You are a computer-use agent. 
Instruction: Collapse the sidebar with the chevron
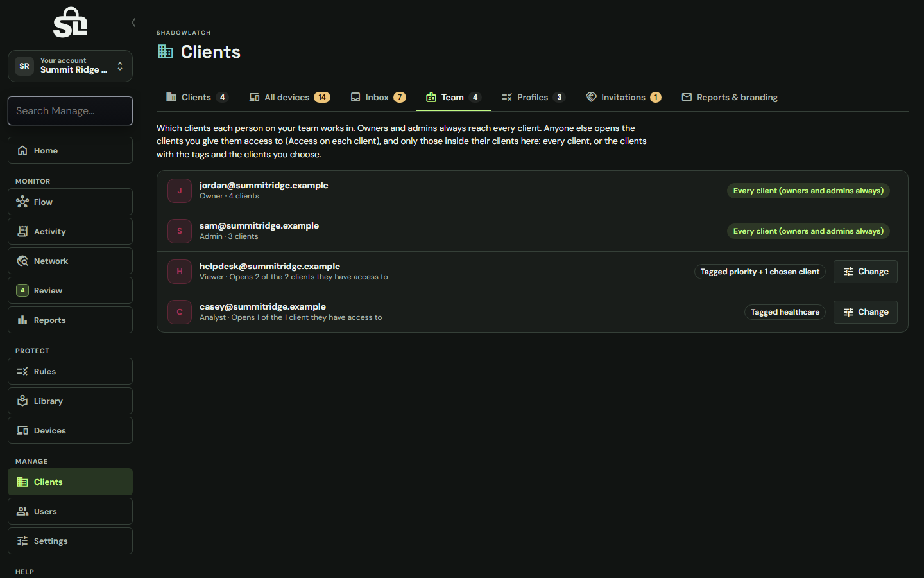coord(133,22)
